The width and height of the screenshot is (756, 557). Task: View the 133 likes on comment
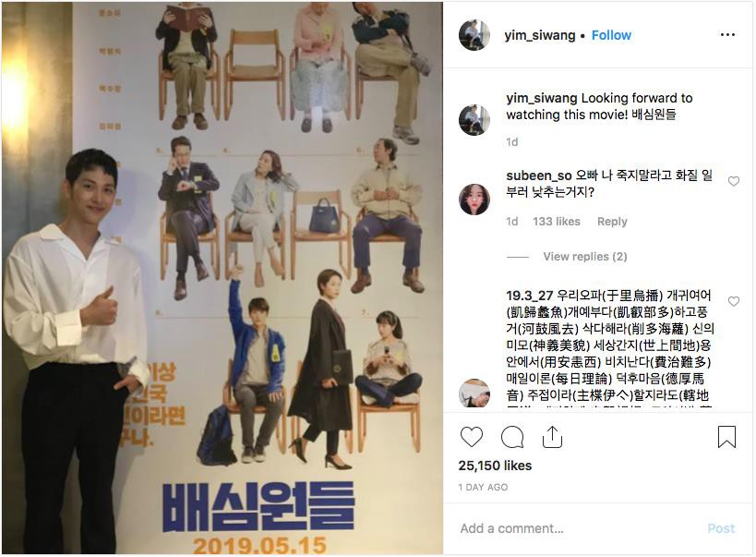click(x=557, y=222)
